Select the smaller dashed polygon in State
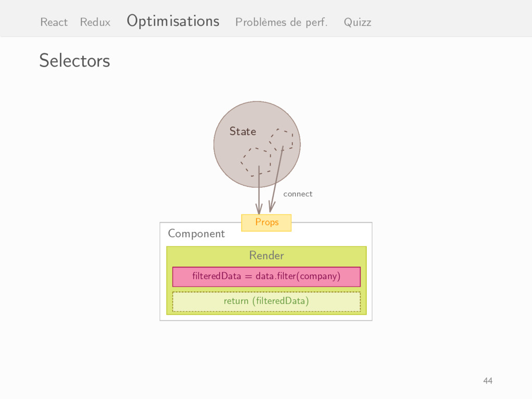Viewport: 532px width, 399px height. [281, 139]
